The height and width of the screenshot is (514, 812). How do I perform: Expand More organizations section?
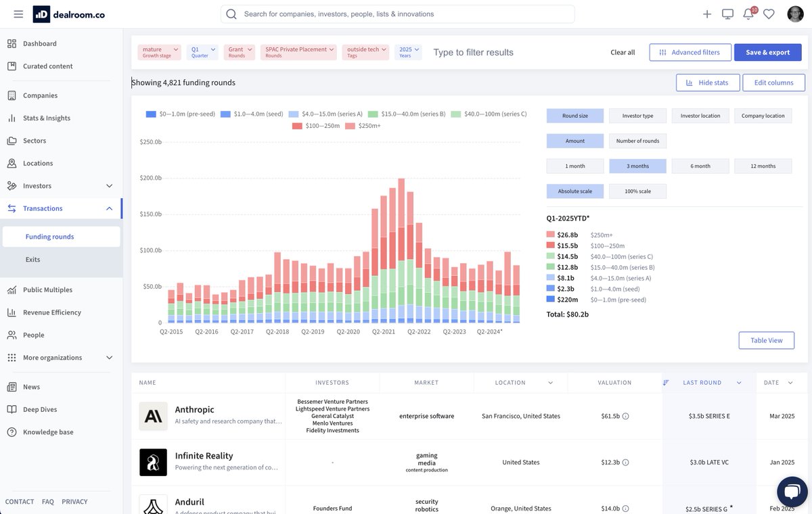(x=110, y=358)
